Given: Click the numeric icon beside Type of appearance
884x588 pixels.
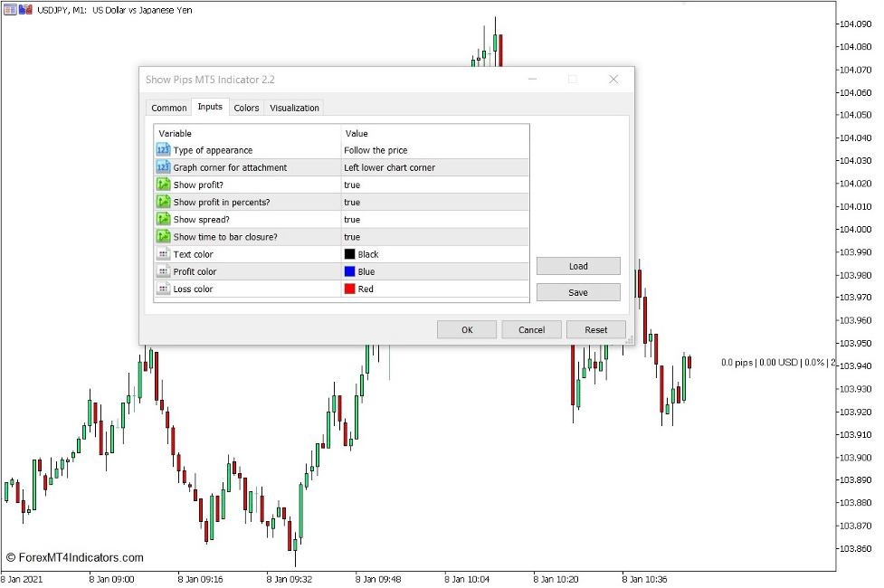Looking at the screenshot, I should [163, 150].
